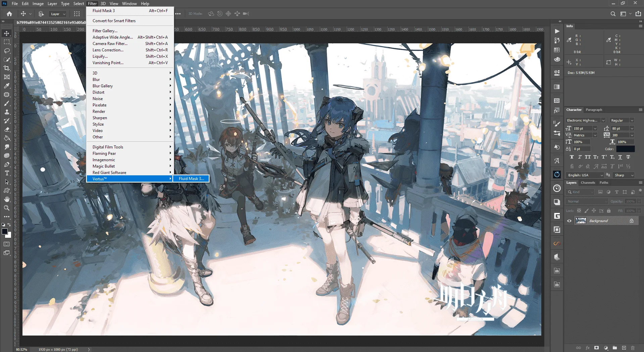Choose Convert for Smart Filters
Image resolution: width=644 pixels, height=352 pixels.
[130, 21]
